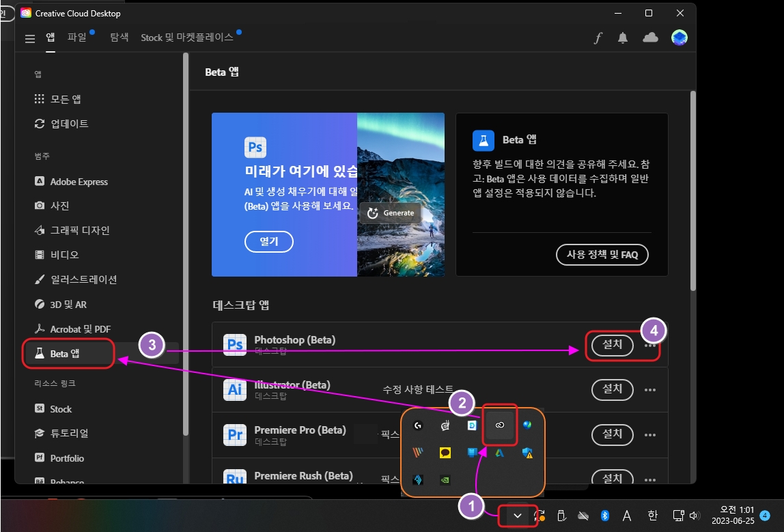This screenshot has height=532, width=784.
Task: Open the account profile avatar
Action: click(x=679, y=38)
